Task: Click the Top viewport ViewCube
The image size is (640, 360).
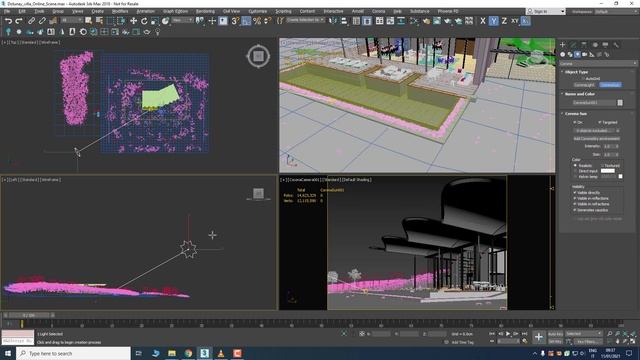Action: tap(258, 56)
